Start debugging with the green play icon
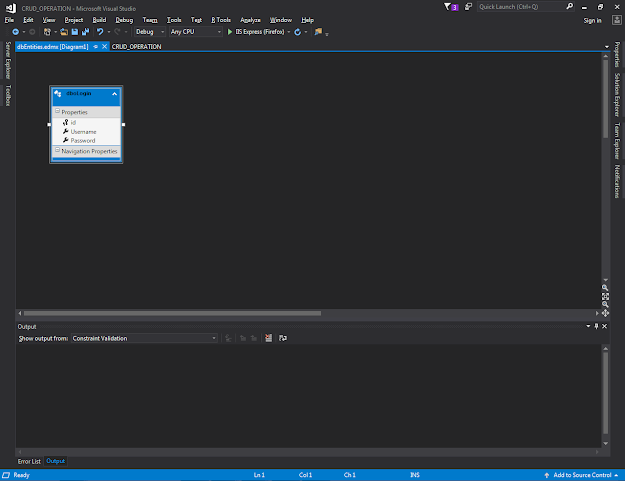 [x=230, y=32]
